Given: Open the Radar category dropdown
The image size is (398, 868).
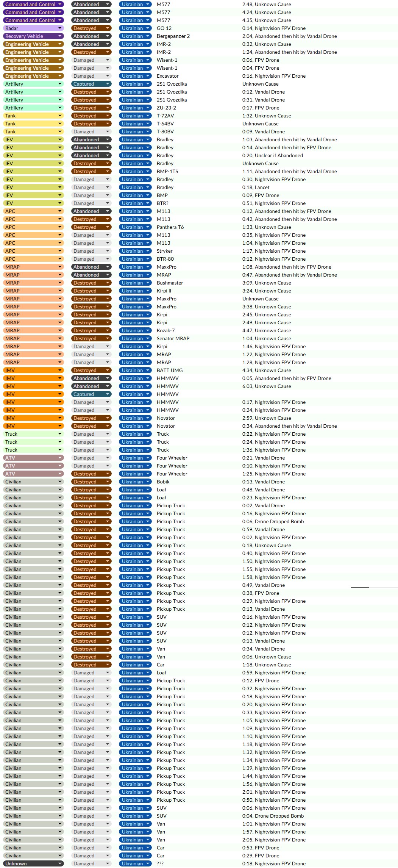Looking at the screenshot, I should (33, 28).
